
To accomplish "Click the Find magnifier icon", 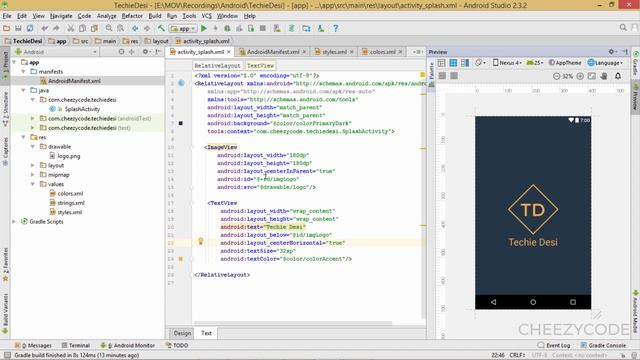I will [x=109, y=28].
